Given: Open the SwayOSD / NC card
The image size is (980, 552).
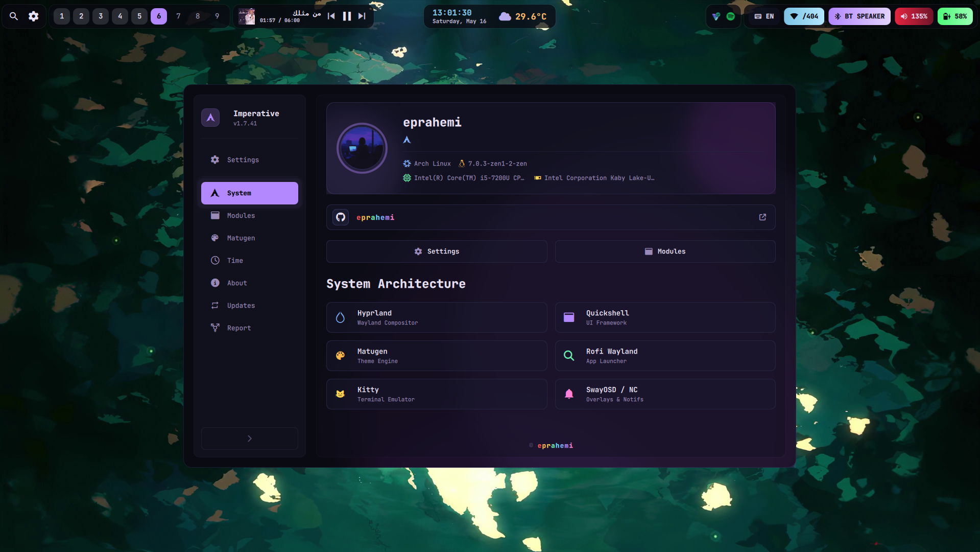Looking at the screenshot, I should 665,394.
